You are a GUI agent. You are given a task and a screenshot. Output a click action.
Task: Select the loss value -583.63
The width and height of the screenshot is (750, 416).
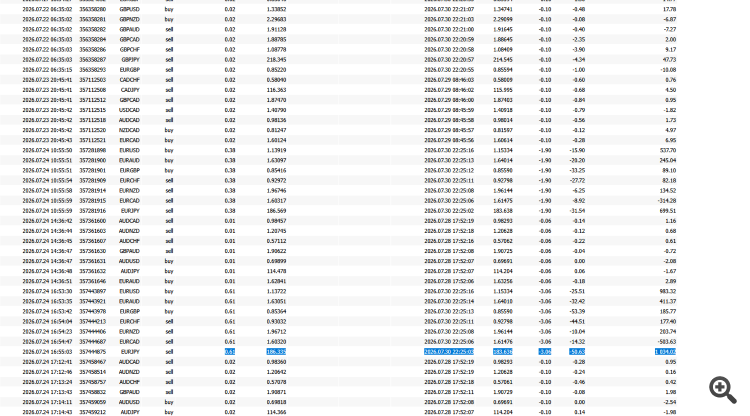667,341
